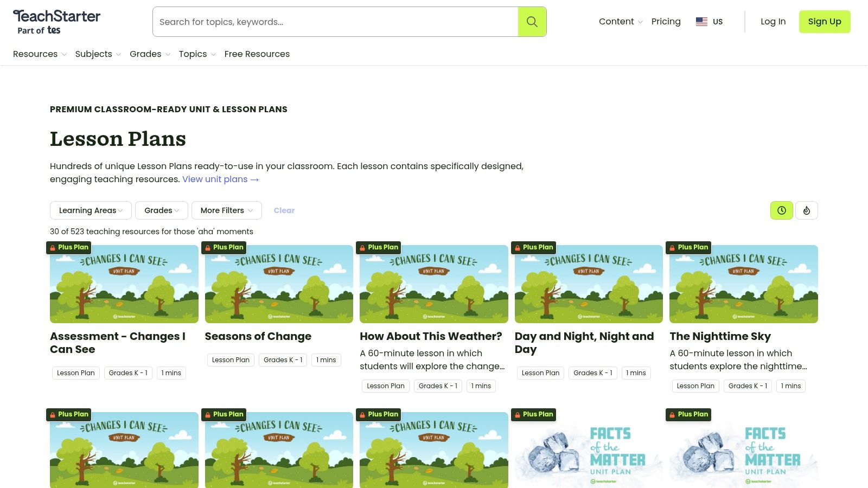The height and width of the screenshot is (488, 868).
Task: Click Plus Plan badge on The Nighttime Sky
Action: 688,247
